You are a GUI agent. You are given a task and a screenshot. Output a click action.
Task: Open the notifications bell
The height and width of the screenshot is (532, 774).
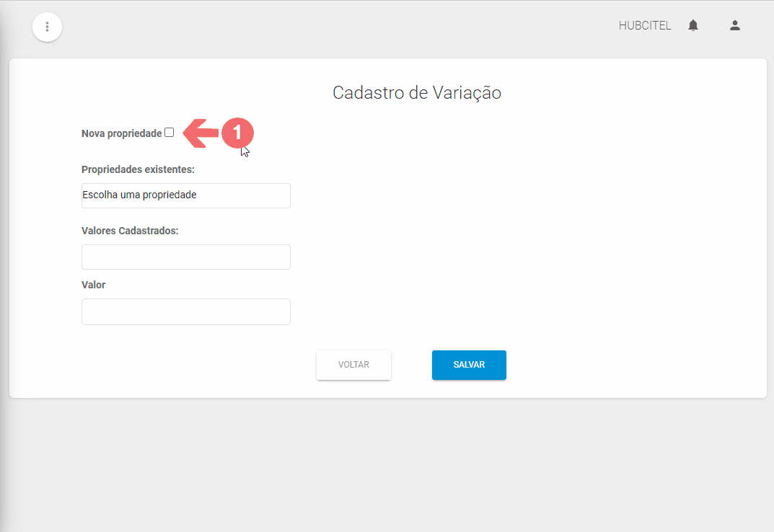point(693,26)
